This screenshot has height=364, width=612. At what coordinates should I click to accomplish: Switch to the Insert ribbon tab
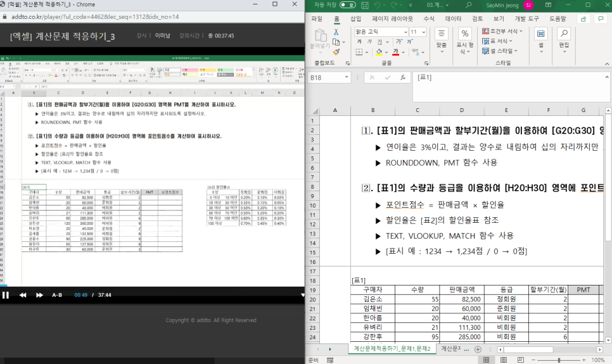pos(355,19)
